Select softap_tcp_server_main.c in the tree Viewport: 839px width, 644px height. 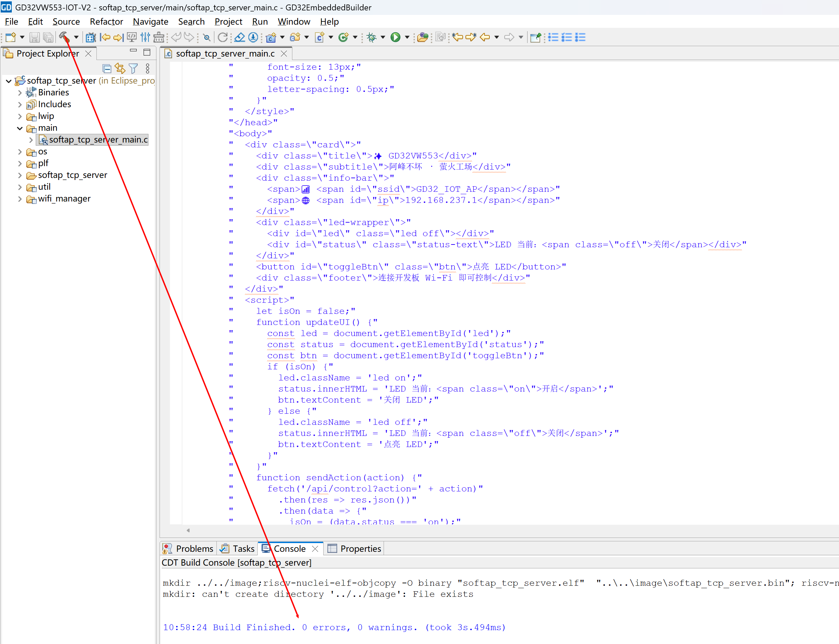pos(98,140)
